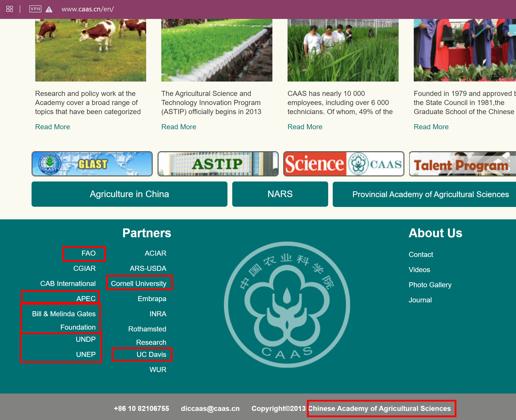Viewport: 516px width, 420px height.
Task: Click Read More under ASTIP description
Action: click(x=179, y=127)
